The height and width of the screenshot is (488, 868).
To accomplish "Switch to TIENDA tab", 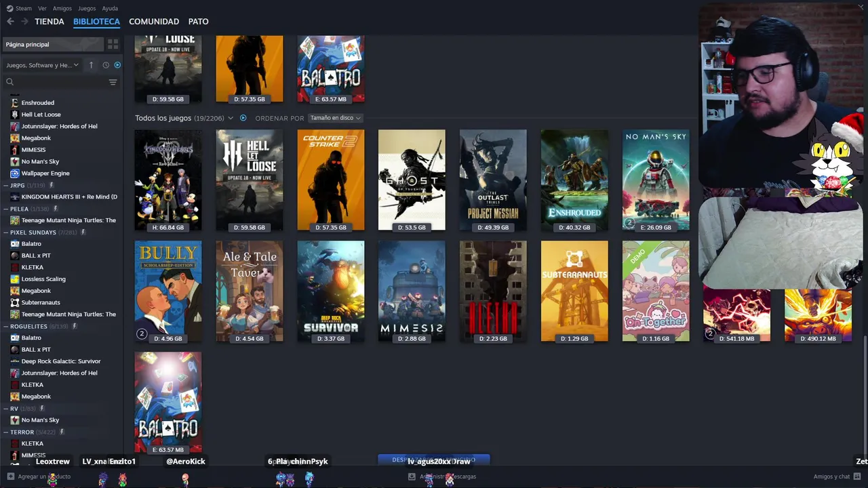I will pos(50,22).
